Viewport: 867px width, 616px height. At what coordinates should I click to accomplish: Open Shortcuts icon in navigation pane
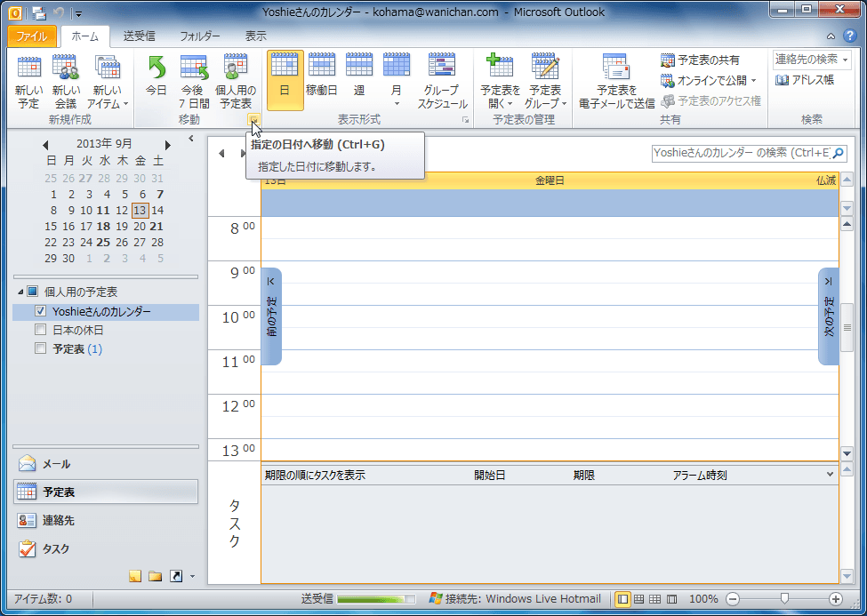pos(176,577)
